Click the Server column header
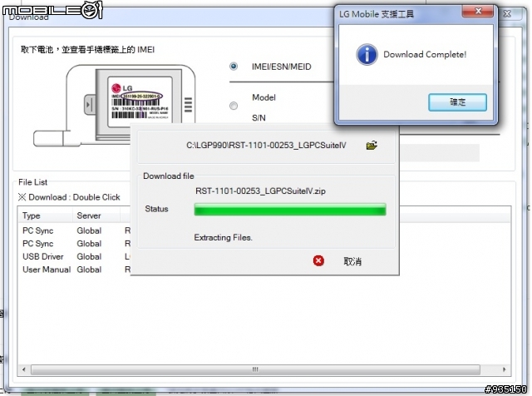The height and width of the screenshot is (396, 532). pos(96,215)
